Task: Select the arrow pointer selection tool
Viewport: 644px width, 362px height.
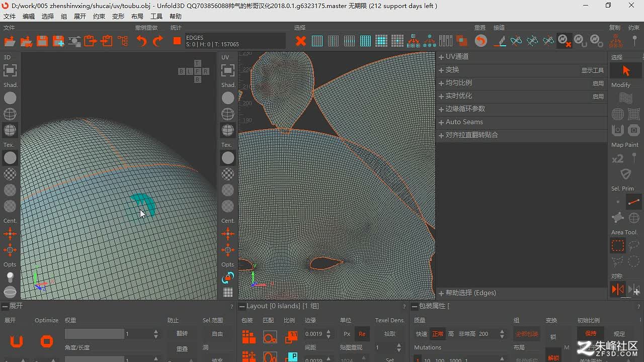Action: pyautogui.click(x=626, y=70)
